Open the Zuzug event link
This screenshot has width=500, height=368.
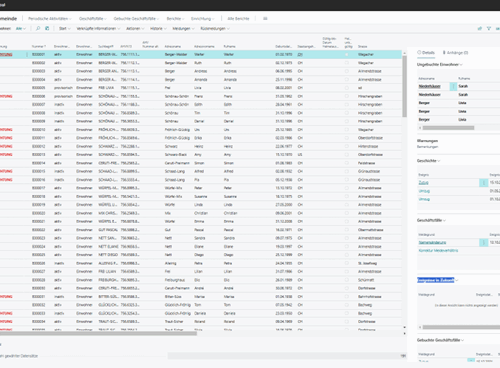(x=424, y=183)
